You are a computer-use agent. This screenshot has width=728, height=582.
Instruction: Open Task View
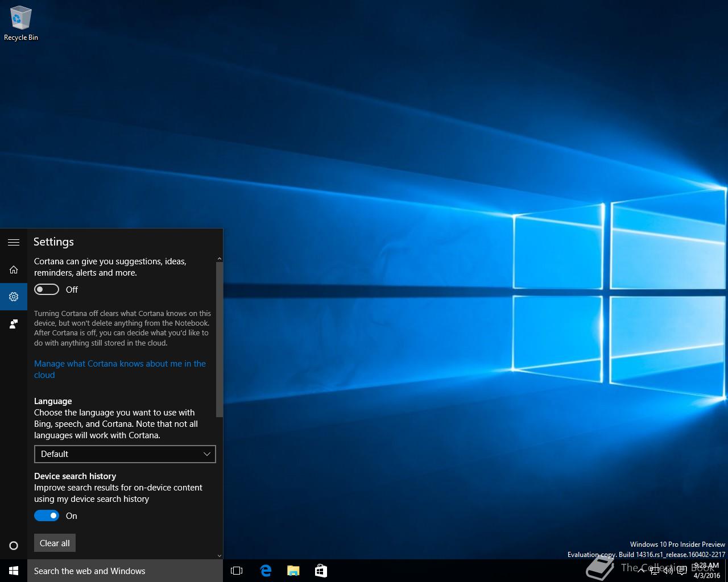(x=237, y=571)
